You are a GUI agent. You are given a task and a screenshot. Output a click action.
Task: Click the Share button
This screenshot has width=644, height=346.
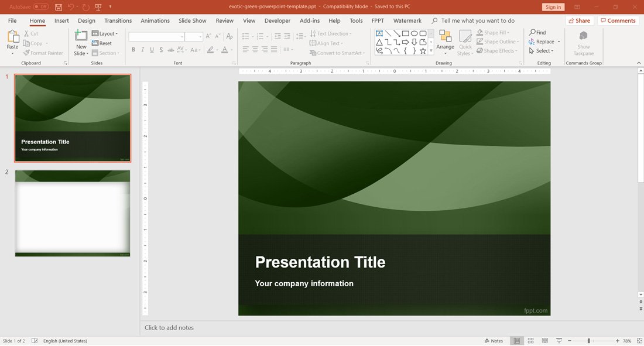click(578, 20)
